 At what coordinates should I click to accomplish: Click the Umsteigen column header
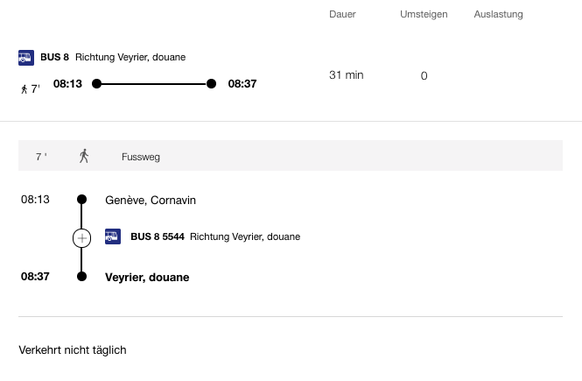click(424, 14)
